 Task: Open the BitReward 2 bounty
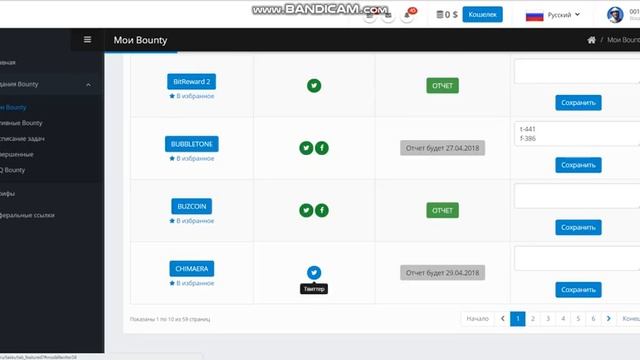[191, 82]
